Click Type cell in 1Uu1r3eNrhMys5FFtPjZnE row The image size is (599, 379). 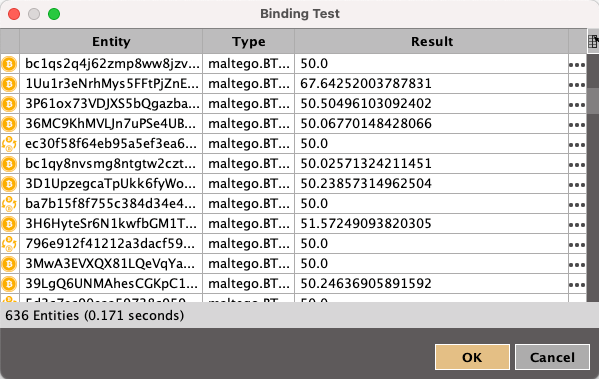point(249,84)
